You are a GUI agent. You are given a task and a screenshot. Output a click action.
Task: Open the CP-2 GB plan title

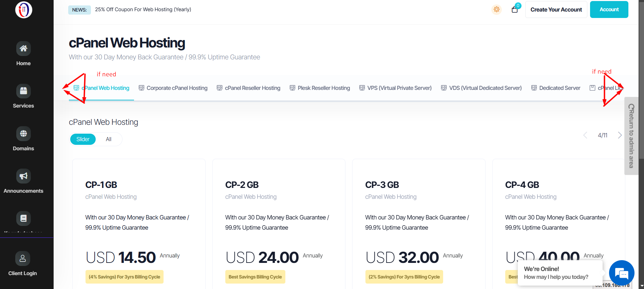click(242, 185)
